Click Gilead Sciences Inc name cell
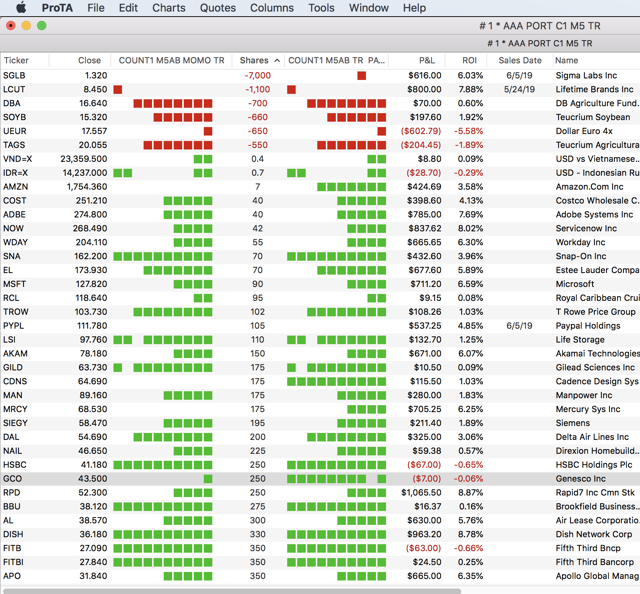 click(x=595, y=367)
